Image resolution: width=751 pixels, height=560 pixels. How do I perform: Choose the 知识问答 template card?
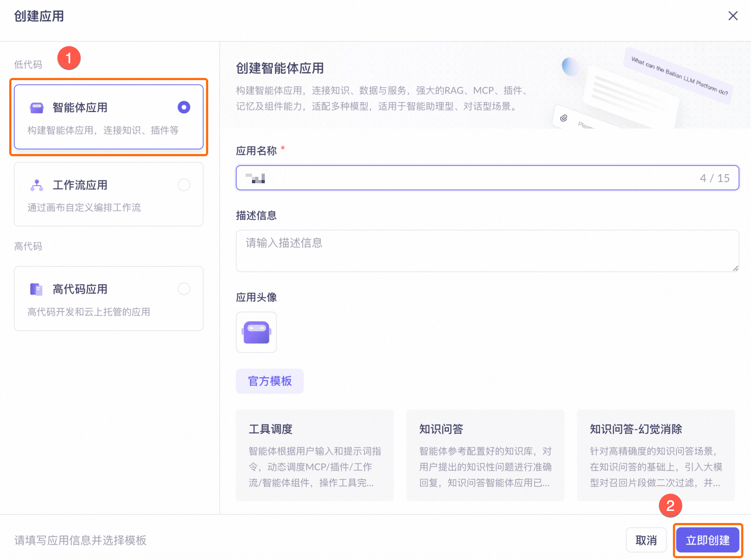tap(485, 455)
